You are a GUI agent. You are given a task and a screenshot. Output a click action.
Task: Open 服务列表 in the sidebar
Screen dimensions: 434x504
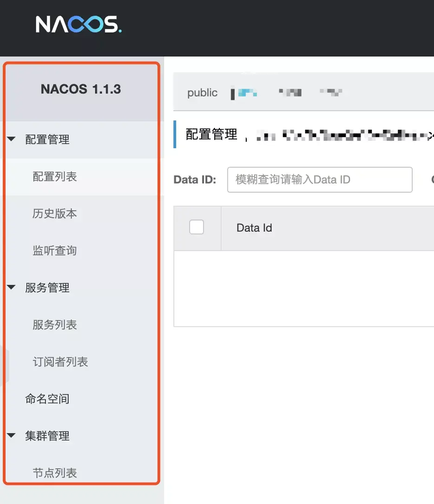[55, 325]
